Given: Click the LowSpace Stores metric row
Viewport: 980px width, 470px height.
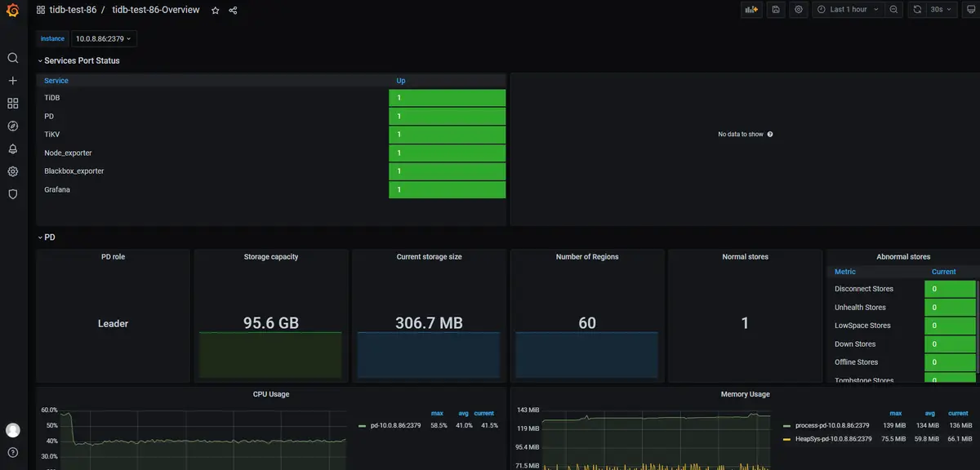Looking at the screenshot, I should [903, 326].
